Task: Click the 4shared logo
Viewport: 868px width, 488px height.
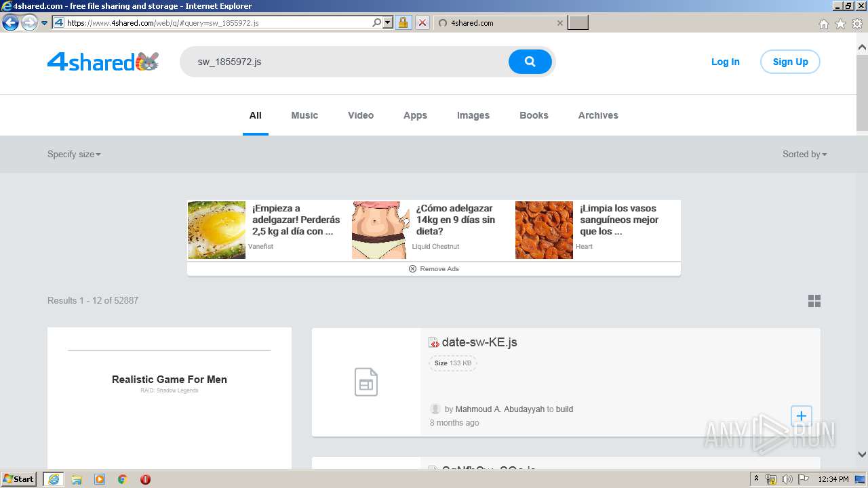Action: coord(103,62)
